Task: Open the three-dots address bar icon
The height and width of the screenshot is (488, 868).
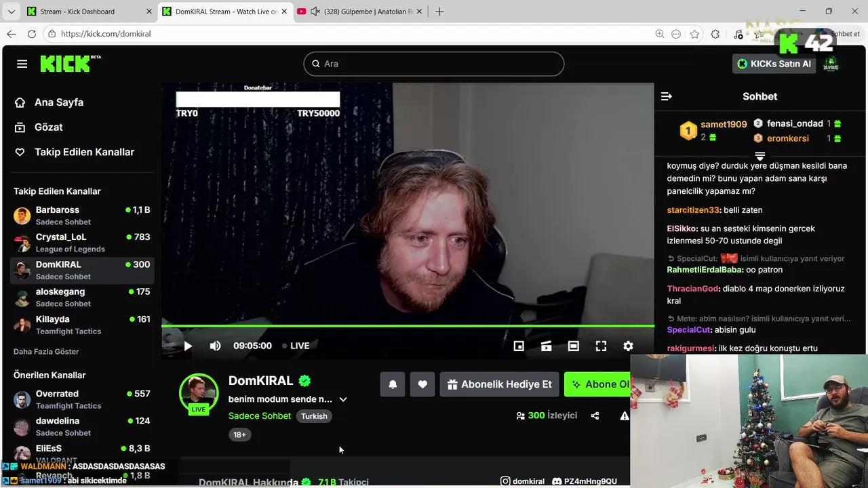Action: [x=676, y=34]
